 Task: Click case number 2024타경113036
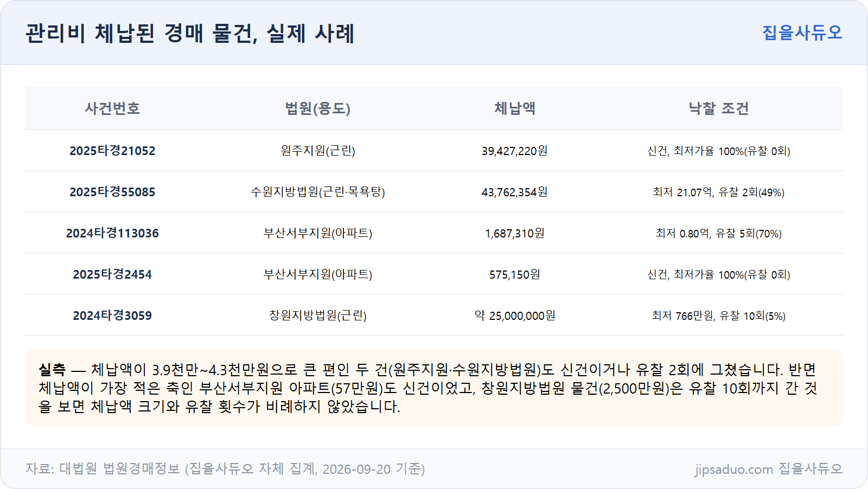coord(112,233)
